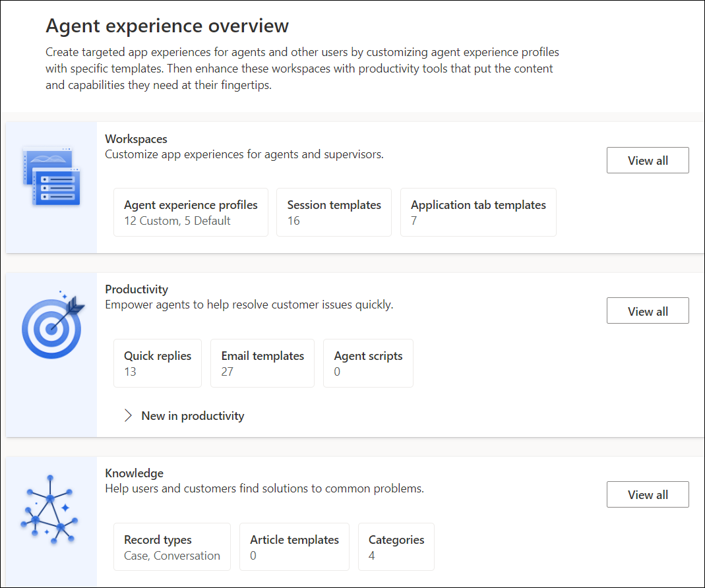Open the Record types card
This screenshot has height=588, width=705.
(171, 546)
